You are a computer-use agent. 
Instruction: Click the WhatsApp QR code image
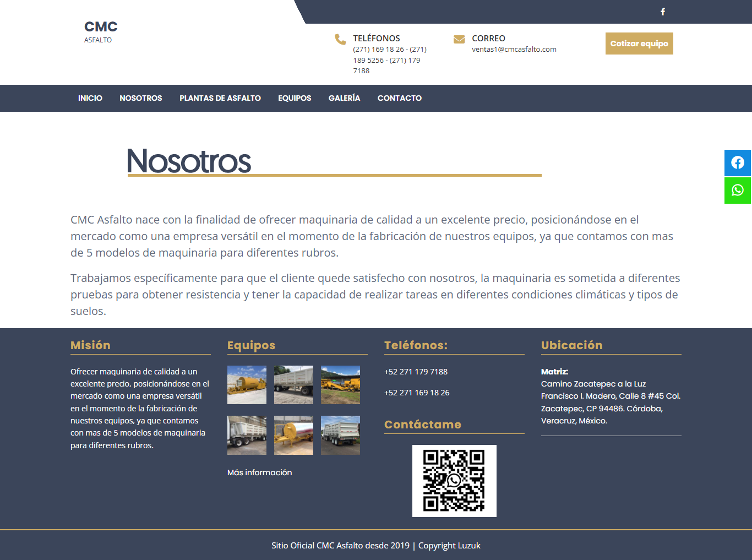pyautogui.click(x=454, y=481)
